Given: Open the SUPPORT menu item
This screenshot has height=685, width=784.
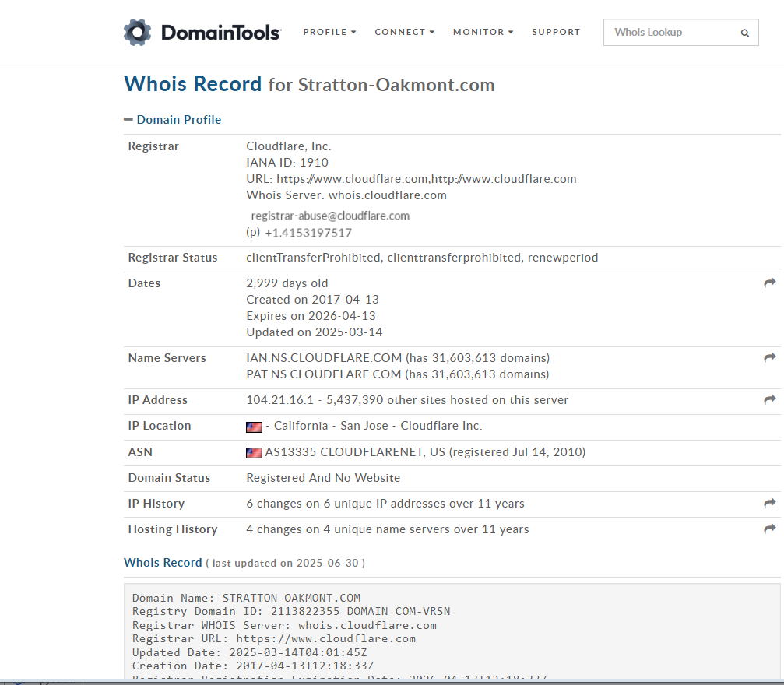Looking at the screenshot, I should click(x=556, y=32).
